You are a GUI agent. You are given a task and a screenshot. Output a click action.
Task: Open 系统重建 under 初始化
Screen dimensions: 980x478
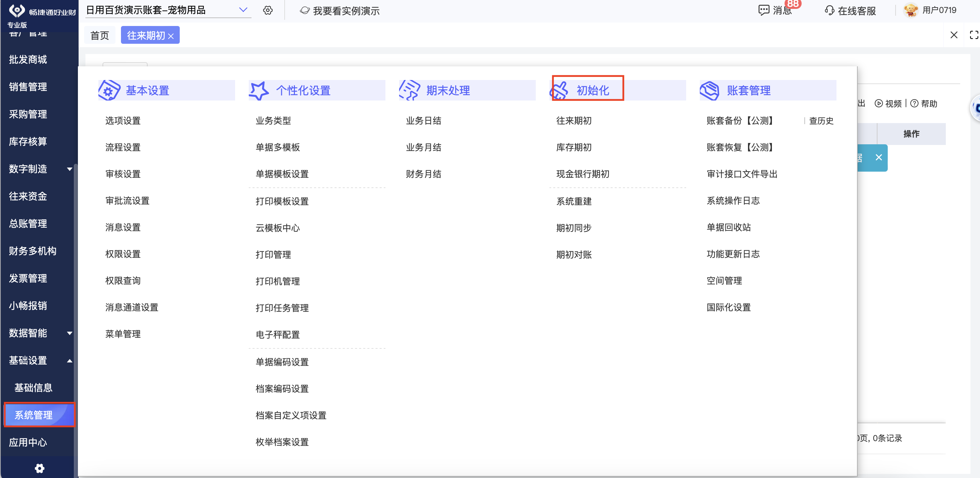(574, 201)
